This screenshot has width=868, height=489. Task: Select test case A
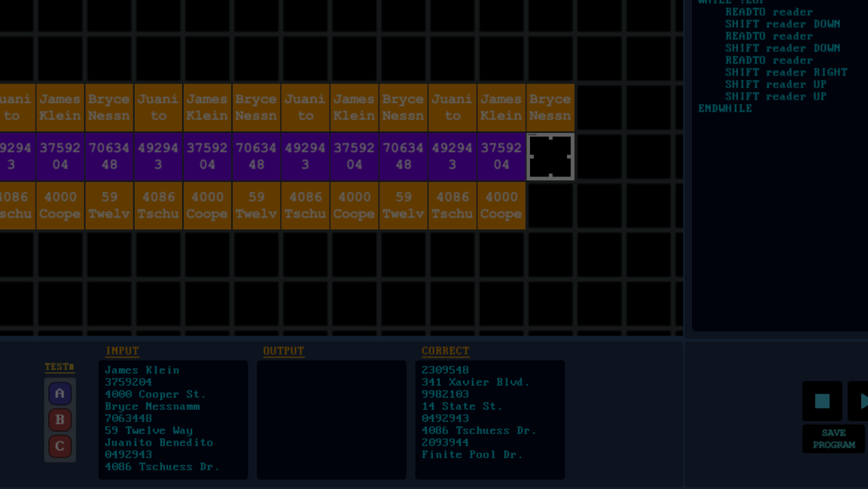point(60,394)
